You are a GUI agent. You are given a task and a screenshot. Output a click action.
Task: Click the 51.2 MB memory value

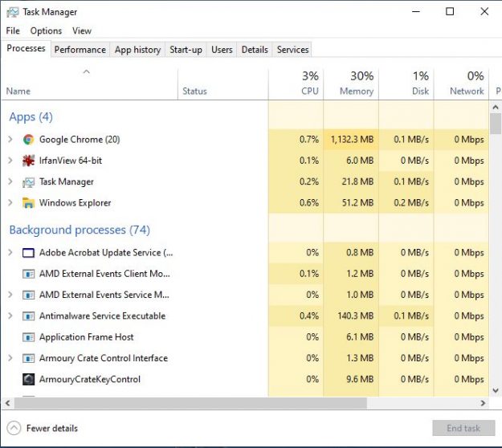358,203
